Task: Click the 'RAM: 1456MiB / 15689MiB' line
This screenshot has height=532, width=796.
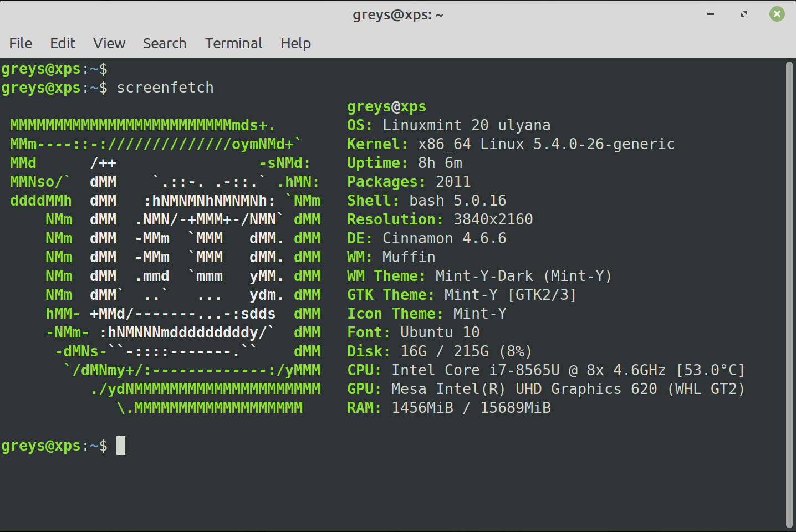Action: click(x=449, y=408)
